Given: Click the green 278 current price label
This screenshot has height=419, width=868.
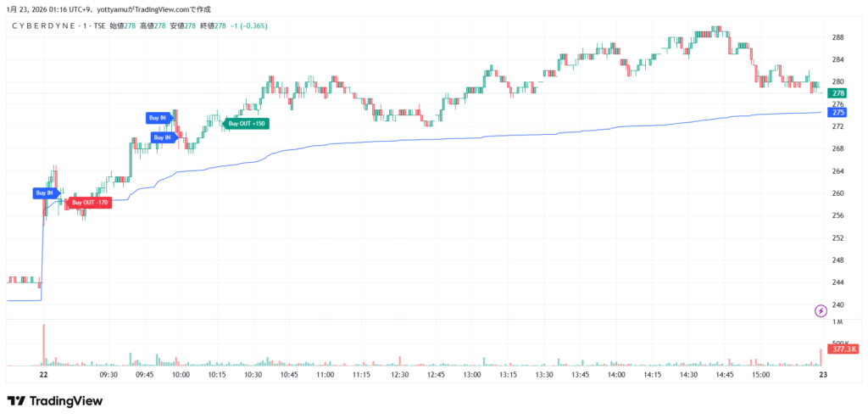Looking at the screenshot, I should point(838,93).
